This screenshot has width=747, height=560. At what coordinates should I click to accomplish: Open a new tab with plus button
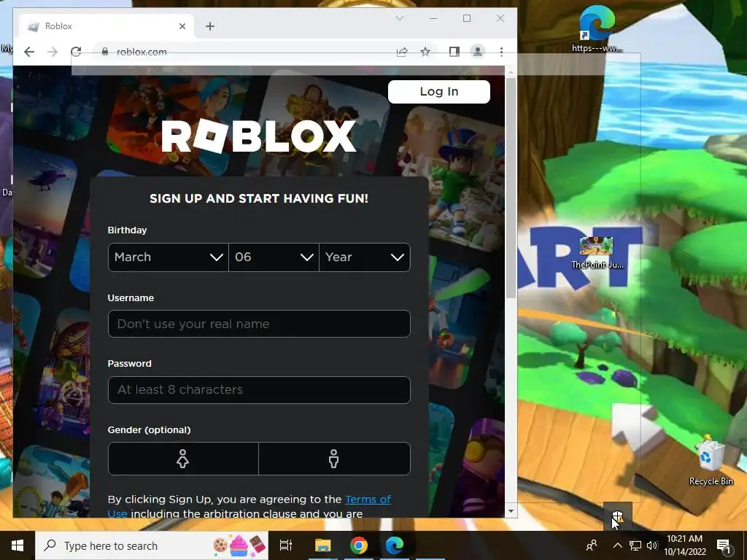(210, 26)
